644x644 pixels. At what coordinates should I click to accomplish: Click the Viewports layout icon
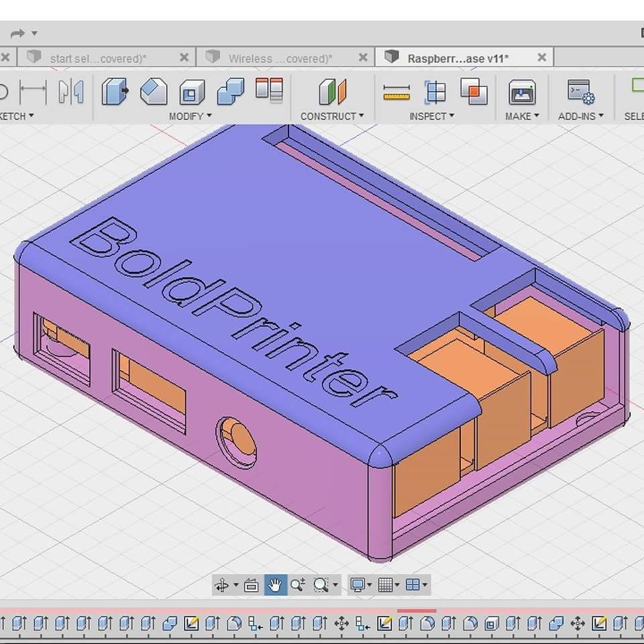click(413, 585)
